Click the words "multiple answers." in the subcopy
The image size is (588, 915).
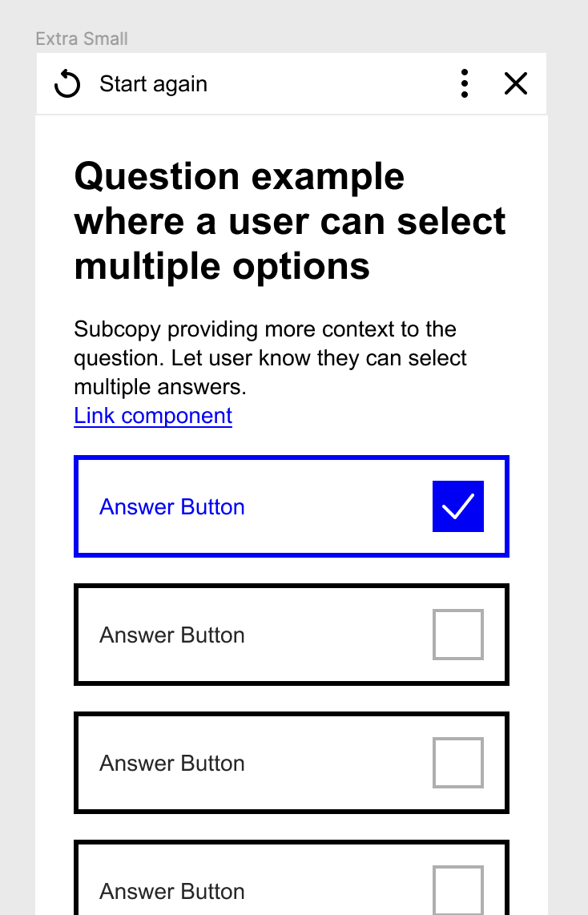[x=159, y=387]
